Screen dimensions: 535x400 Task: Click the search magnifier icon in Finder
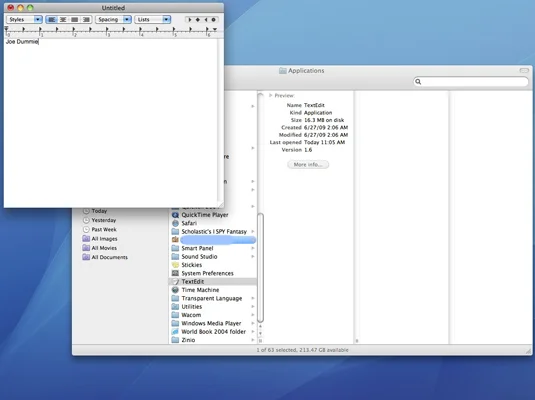coord(418,82)
